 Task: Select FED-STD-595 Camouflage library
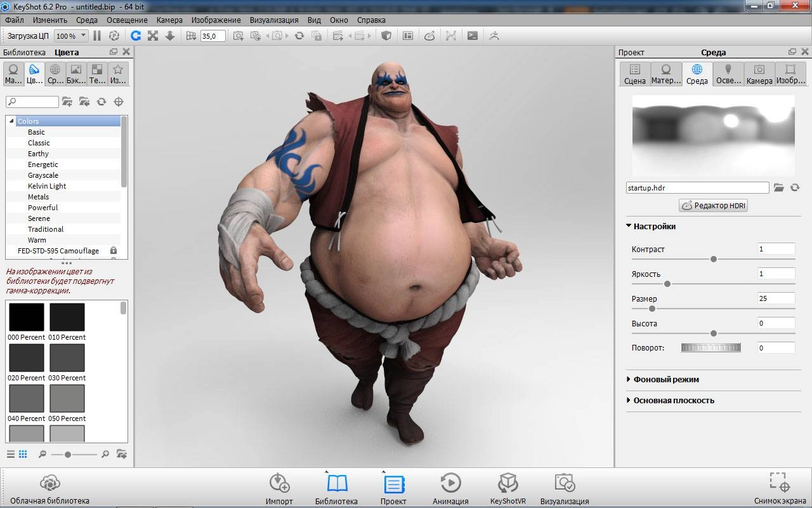[x=58, y=251]
